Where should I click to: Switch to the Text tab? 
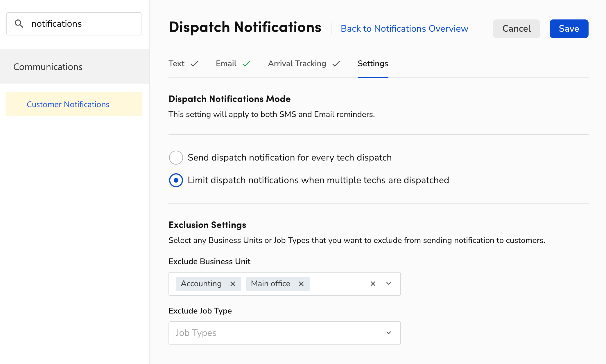pos(176,63)
